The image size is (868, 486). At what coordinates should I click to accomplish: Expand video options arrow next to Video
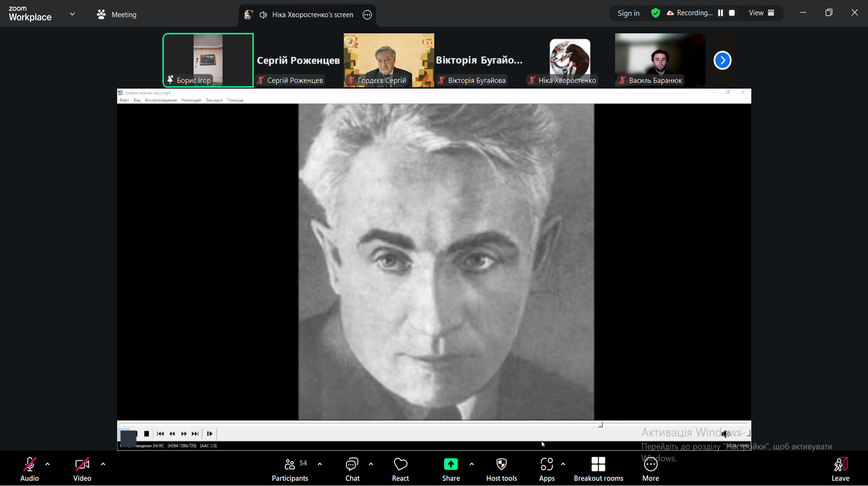[103, 464]
